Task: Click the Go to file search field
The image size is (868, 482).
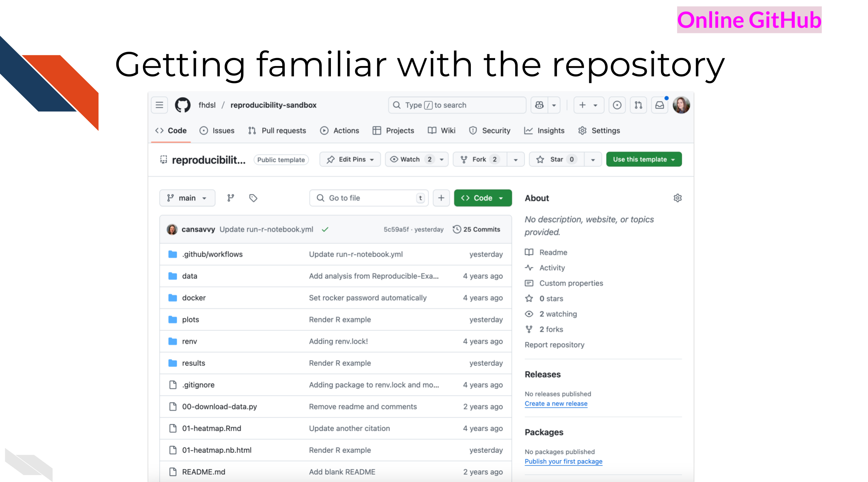Action: tap(369, 198)
